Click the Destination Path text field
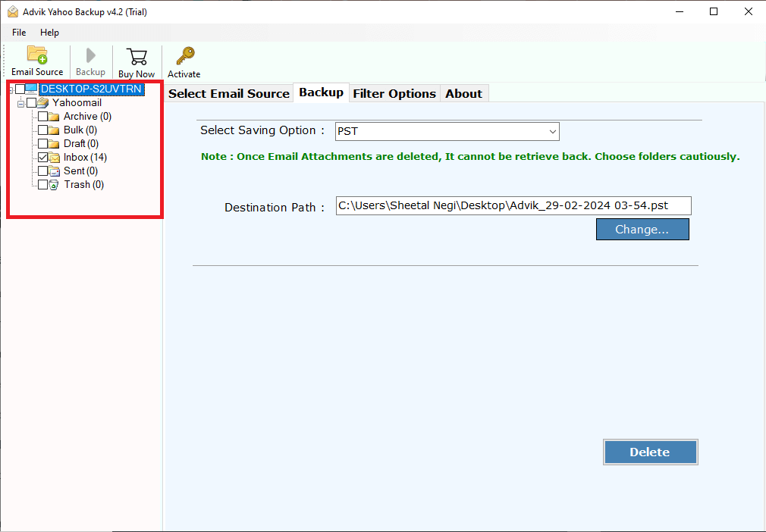766x532 pixels. (x=513, y=205)
